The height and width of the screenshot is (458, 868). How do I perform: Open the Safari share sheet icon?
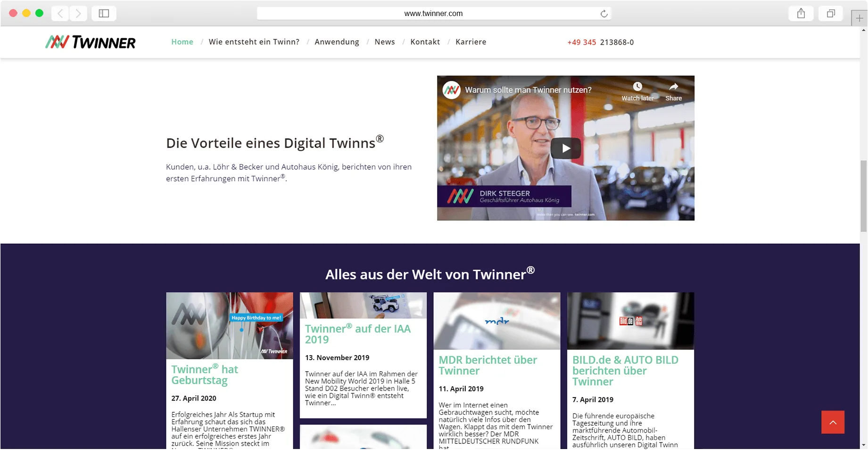(801, 13)
